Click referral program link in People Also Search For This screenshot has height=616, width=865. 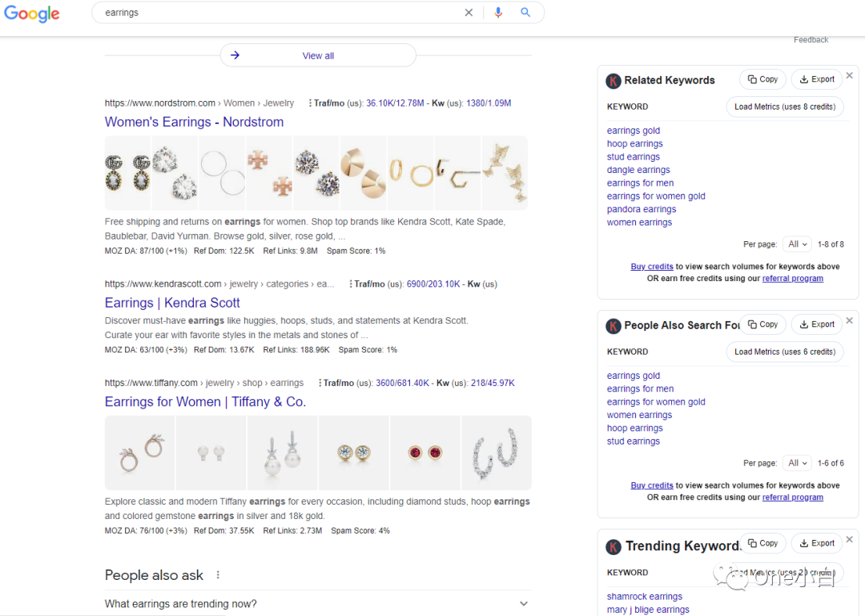(x=793, y=497)
